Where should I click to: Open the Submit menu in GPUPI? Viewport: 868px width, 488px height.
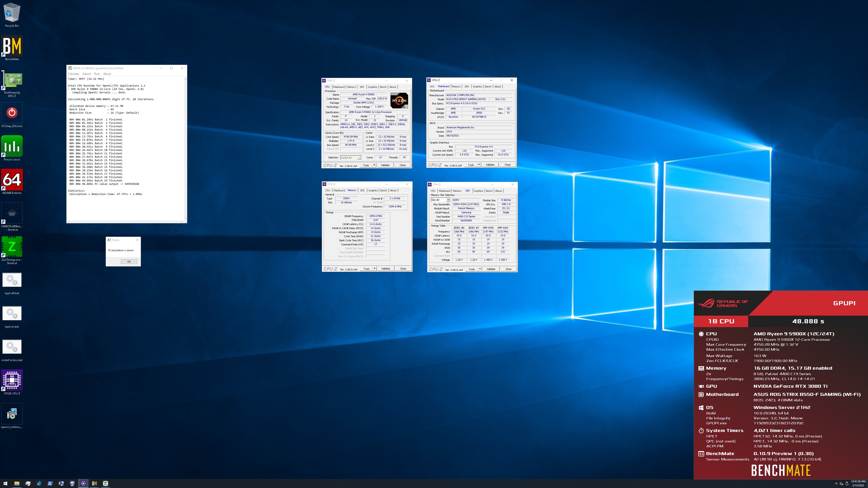point(87,74)
